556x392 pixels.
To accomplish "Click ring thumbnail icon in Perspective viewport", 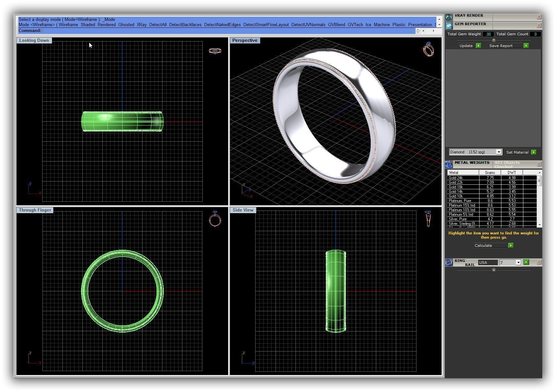I will [x=428, y=49].
